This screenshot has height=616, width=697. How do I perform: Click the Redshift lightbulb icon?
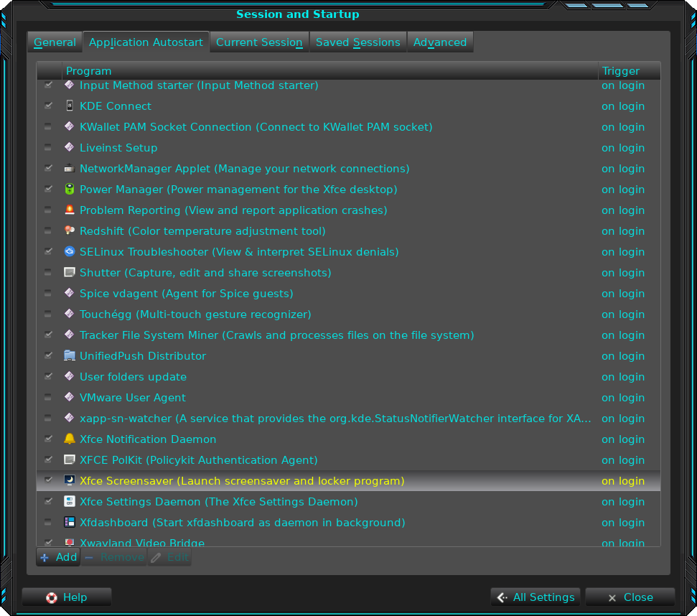tap(70, 230)
